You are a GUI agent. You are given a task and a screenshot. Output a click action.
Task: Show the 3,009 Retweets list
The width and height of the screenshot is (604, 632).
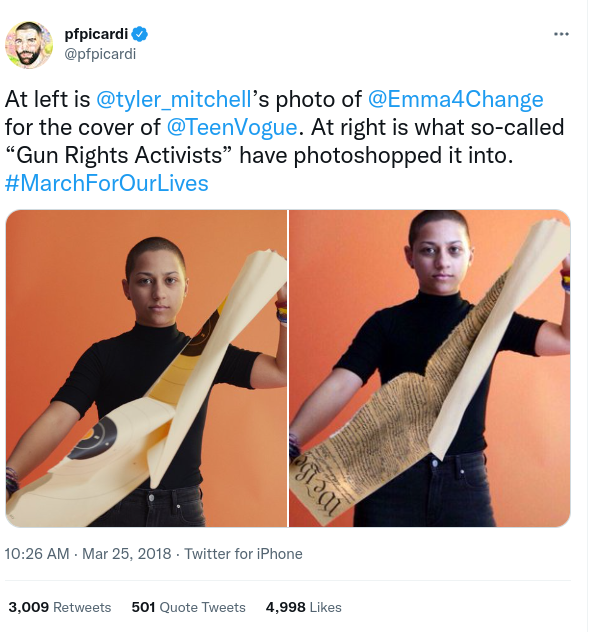point(60,607)
